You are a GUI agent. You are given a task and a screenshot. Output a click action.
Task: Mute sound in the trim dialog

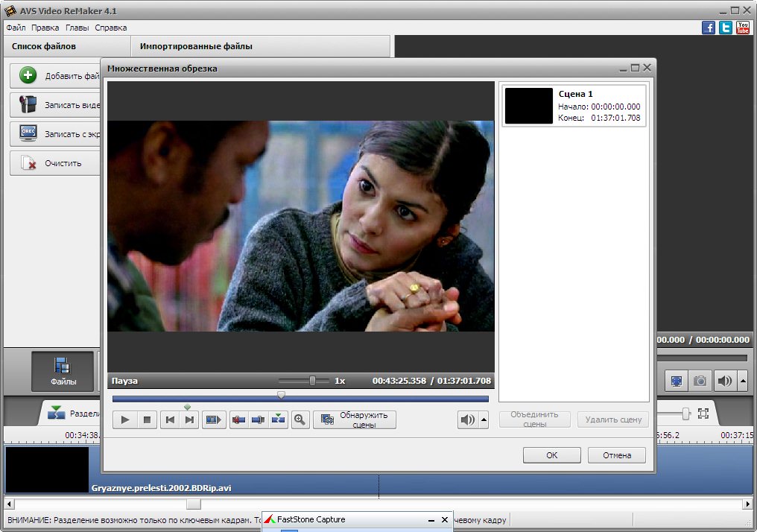tap(467, 420)
